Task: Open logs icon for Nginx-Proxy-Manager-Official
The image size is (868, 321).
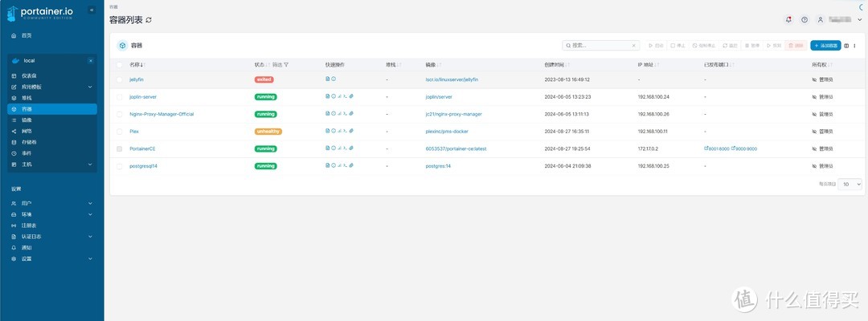Action: pyautogui.click(x=328, y=113)
